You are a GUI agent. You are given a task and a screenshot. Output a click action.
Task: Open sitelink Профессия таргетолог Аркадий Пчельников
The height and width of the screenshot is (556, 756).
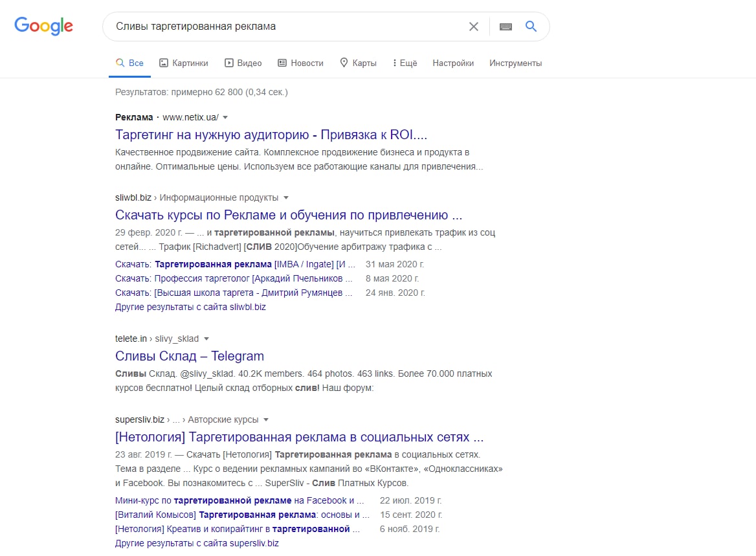(x=234, y=278)
